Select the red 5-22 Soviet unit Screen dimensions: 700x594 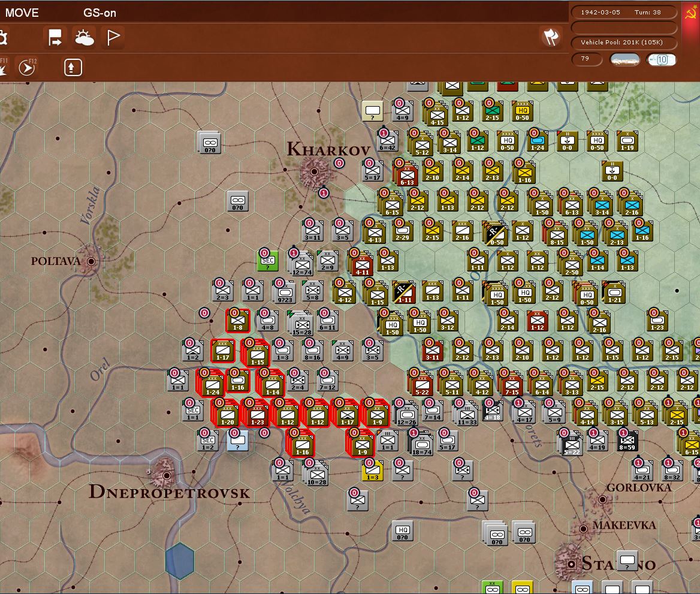click(422, 384)
